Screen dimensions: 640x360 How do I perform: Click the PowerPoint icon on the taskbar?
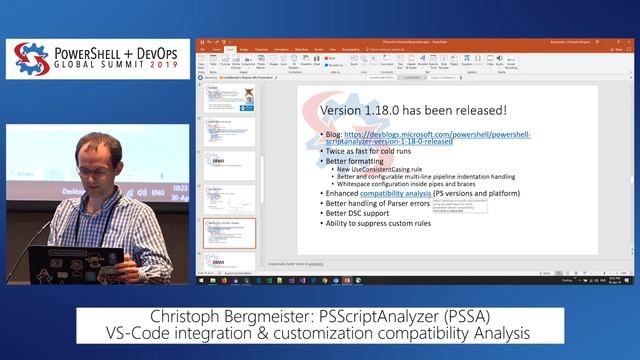347,280
